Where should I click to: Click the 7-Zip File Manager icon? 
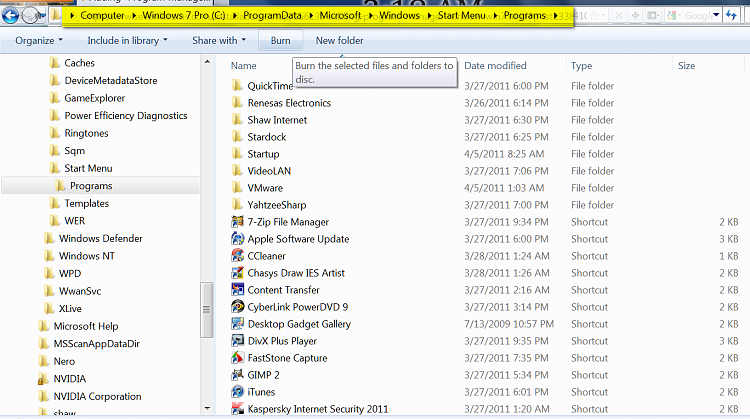click(x=237, y=221)
